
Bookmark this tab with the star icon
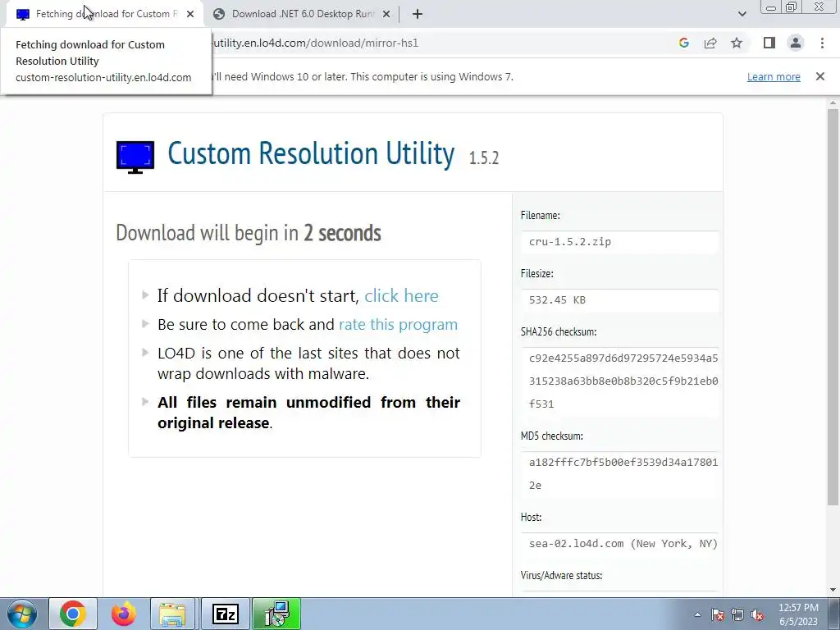[x=737, y=43]
